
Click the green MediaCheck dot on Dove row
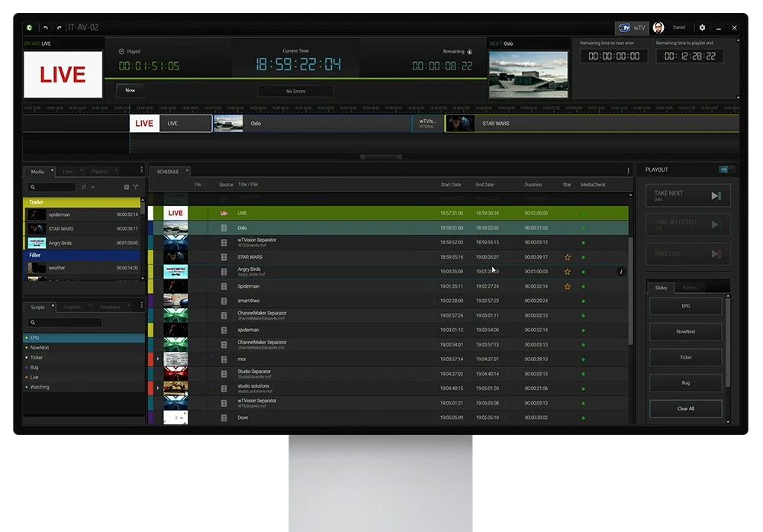[584, 418]
